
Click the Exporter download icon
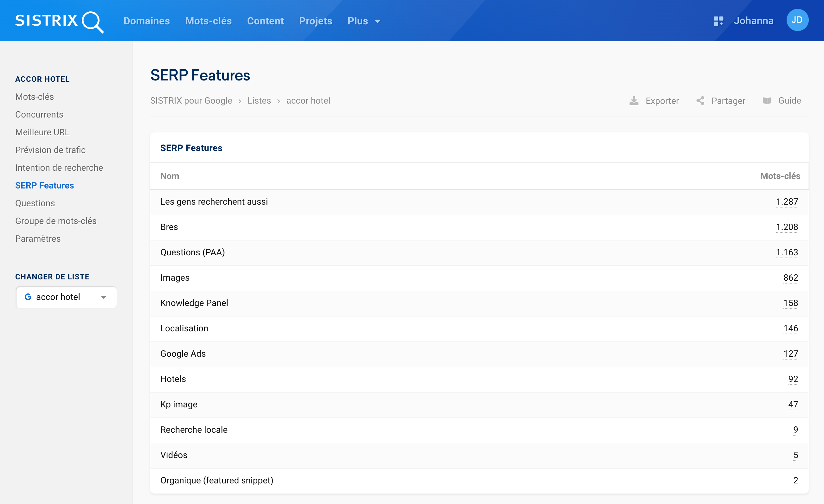634,101
